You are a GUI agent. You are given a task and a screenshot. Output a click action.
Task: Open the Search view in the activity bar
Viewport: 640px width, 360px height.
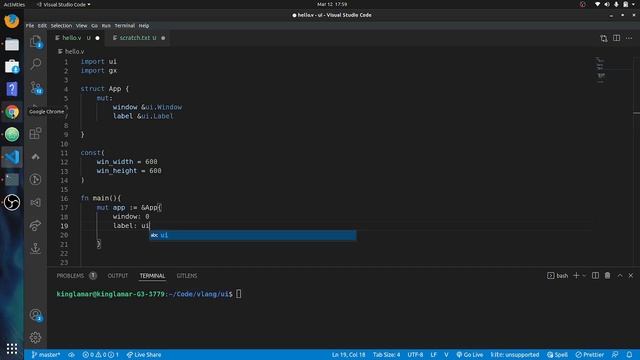[36, 64]
